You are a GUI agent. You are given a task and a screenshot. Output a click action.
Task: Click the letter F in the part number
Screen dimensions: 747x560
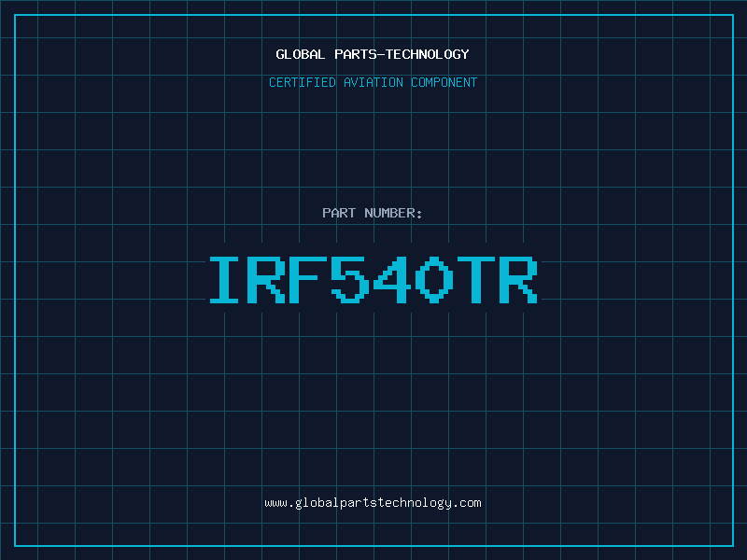tap(309, 280)
